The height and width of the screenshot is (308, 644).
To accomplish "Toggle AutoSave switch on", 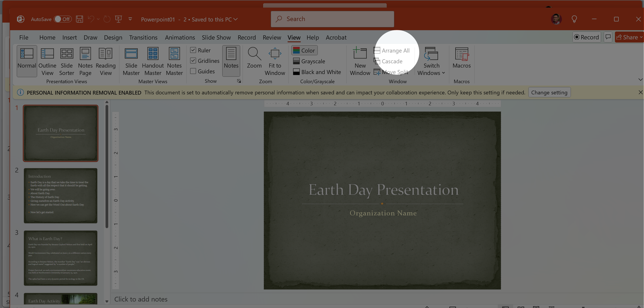I will 63,19.
